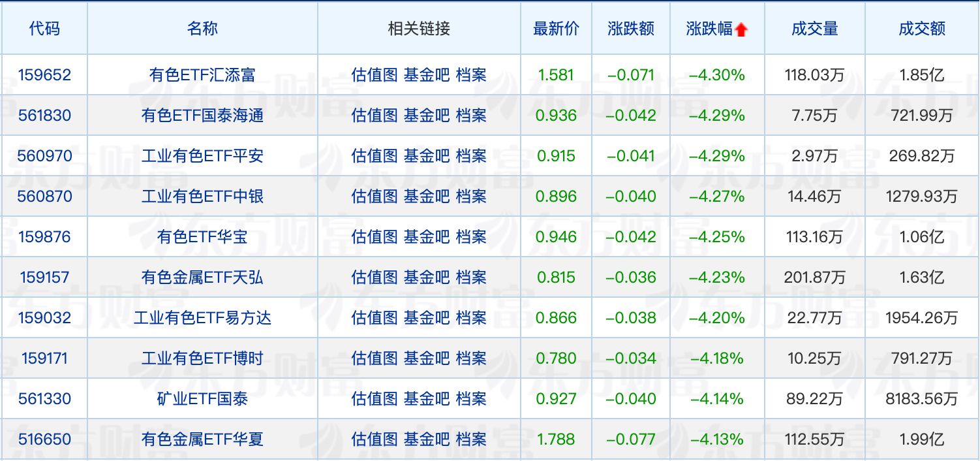Click the 名称 column header
The image size is (980, 461).
pyautogui.click(x=202, y=29)
